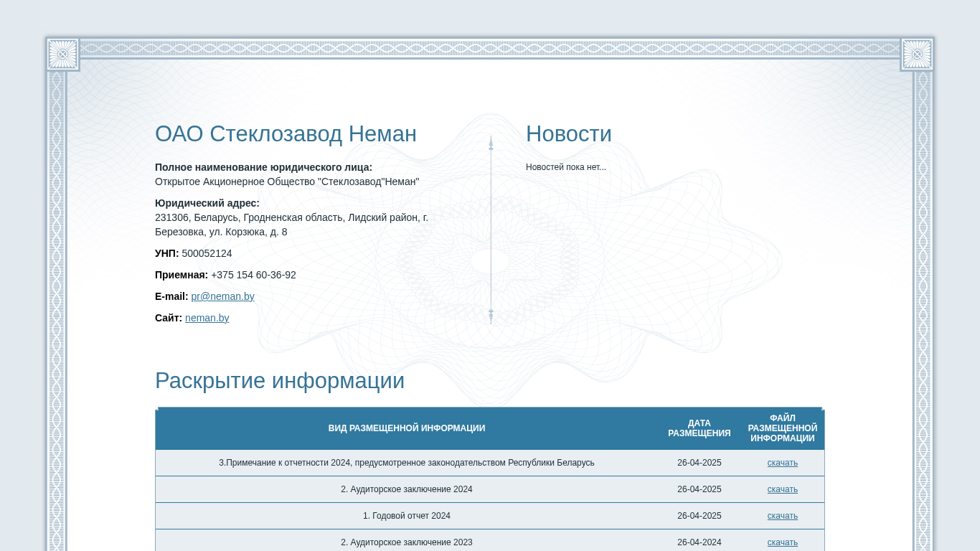Click the Аудиторское заключение 2023 row title
This screenshot has height=551, width=980.
coord(407,542)
